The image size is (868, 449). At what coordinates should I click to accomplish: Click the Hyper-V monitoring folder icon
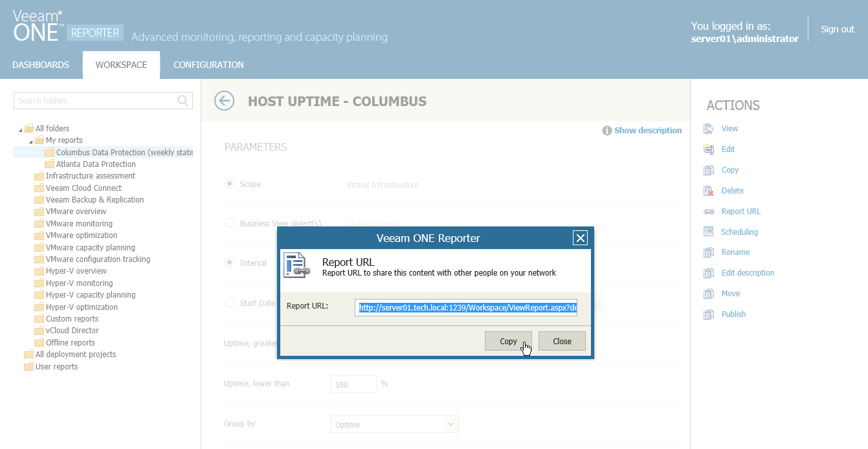click(39, 283)
